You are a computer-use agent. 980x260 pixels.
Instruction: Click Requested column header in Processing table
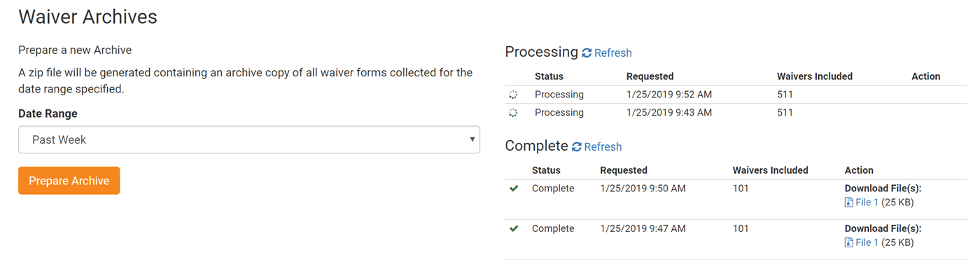pyautogui.click(x=650, y=76)
